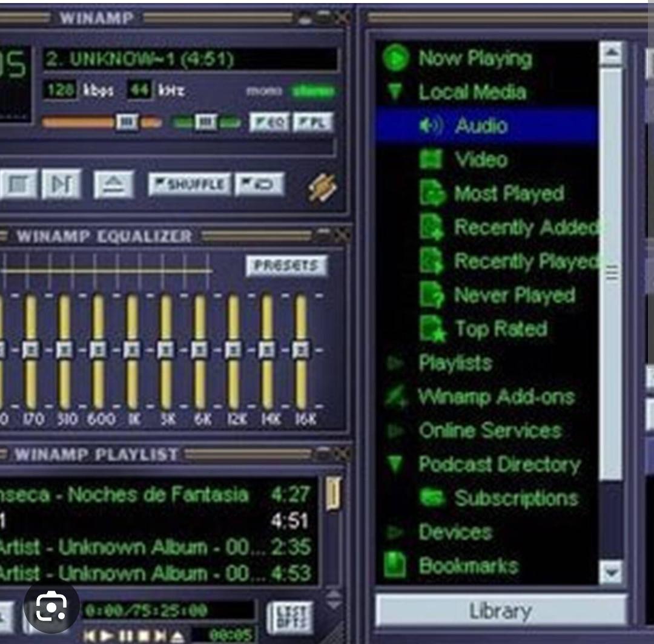Click eject in playlist mini controls
Viewport: 654px width, 644px height.
pyautogui.click(x=177, y=636)
